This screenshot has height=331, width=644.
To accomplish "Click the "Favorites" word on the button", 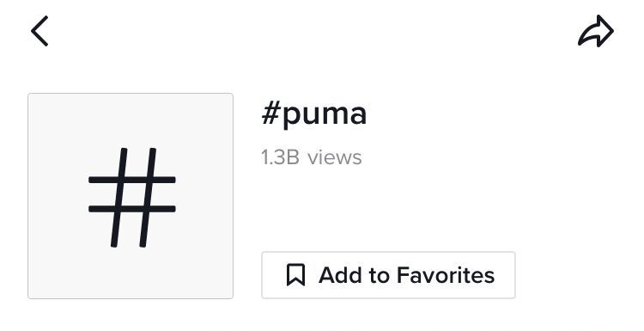I will pyautogui.click(x=446, y=275).
